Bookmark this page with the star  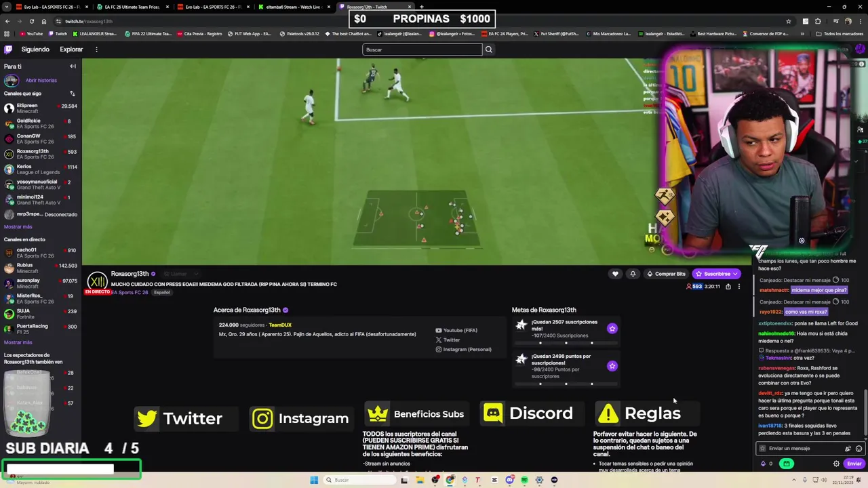[x=788, y=21]
